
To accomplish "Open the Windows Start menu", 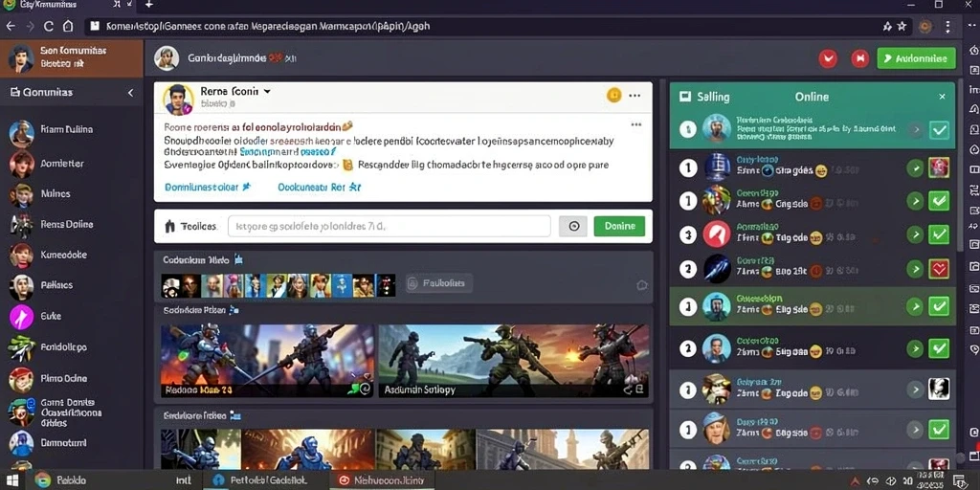I will coord(11,480).
